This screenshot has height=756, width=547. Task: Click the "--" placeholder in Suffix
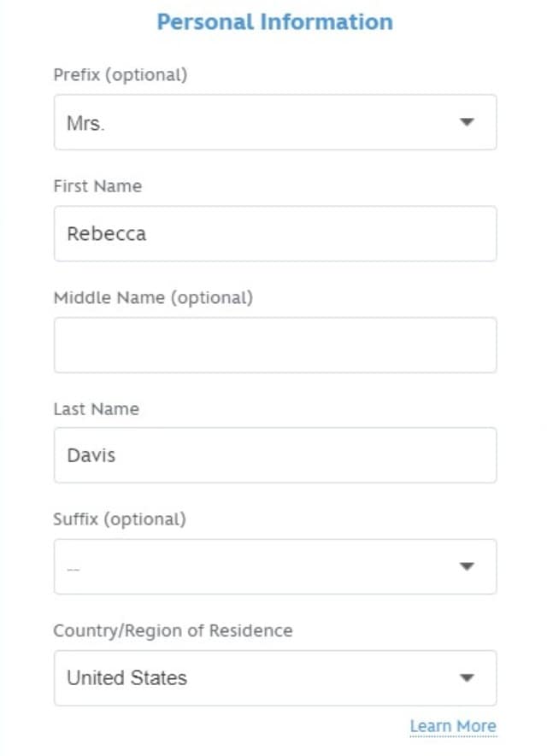pos(74,568)
